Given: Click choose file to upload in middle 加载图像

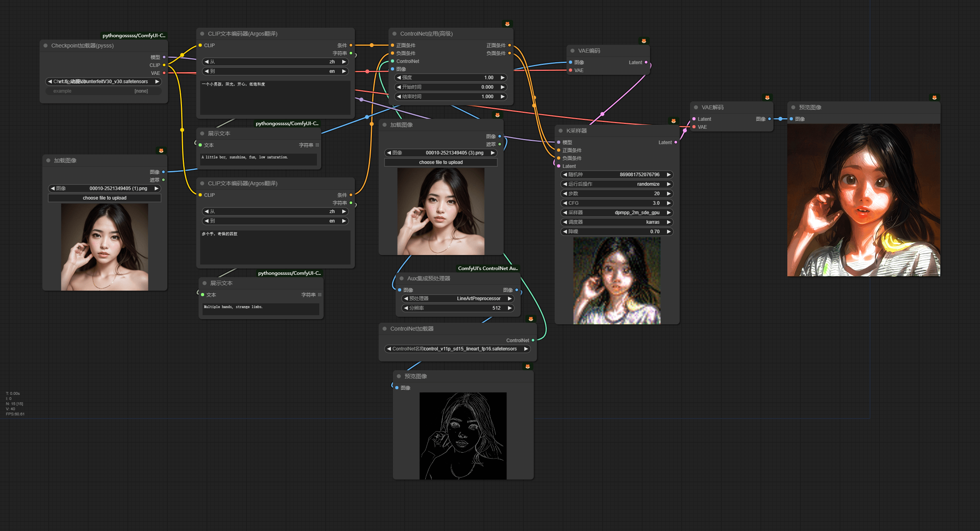Looking at the screenshot, I should [x=441, y=162].
